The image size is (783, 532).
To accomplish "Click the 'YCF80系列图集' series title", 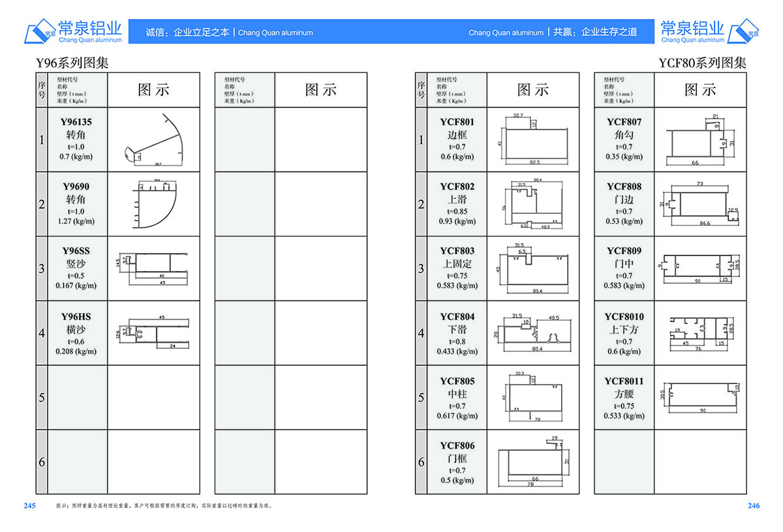I will 702,63.
